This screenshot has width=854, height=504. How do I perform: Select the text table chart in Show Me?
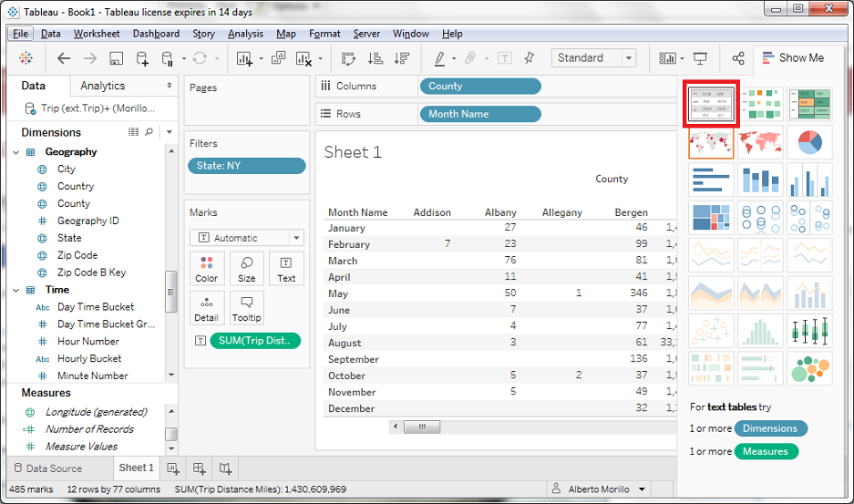(711, 104)
